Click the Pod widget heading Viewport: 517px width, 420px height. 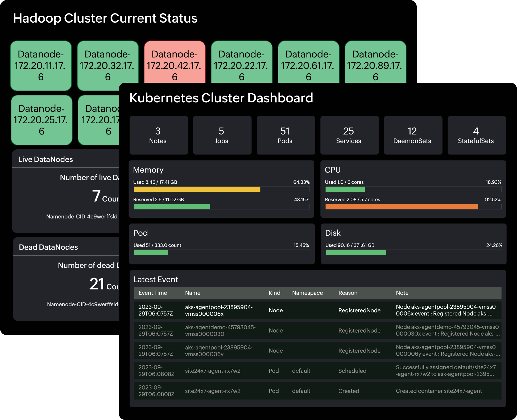click(x=140, y=233)
